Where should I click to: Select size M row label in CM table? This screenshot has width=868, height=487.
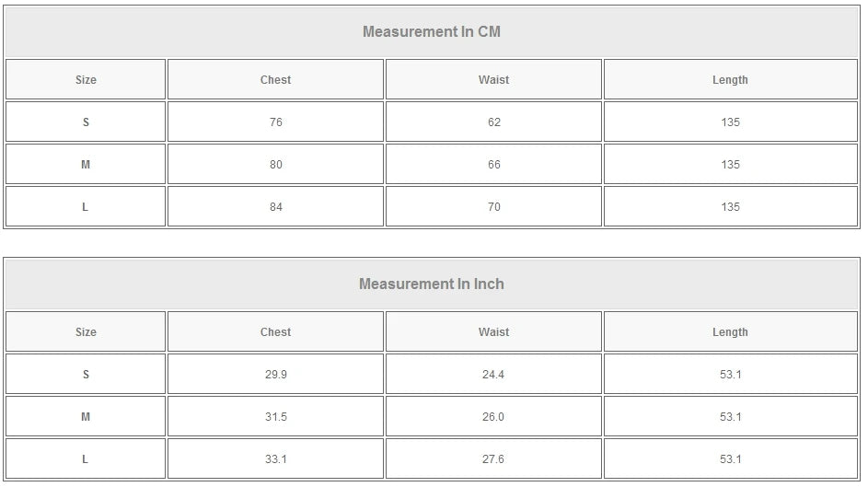pos(86,165)
